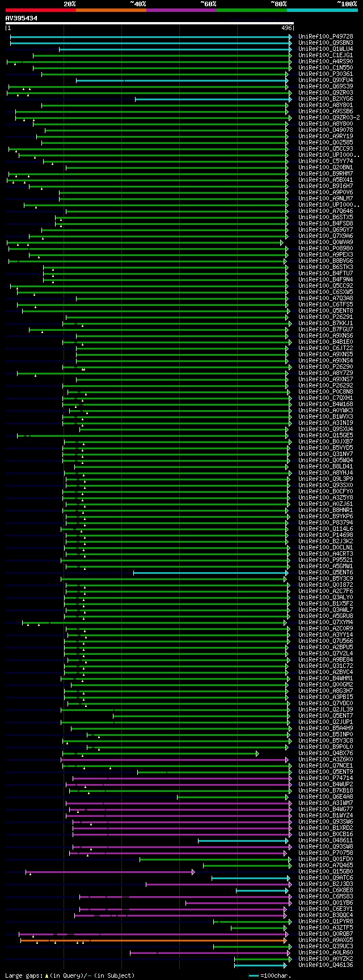
Task: Click the orange ~40% identity legend segment
Action: (111, 10)
